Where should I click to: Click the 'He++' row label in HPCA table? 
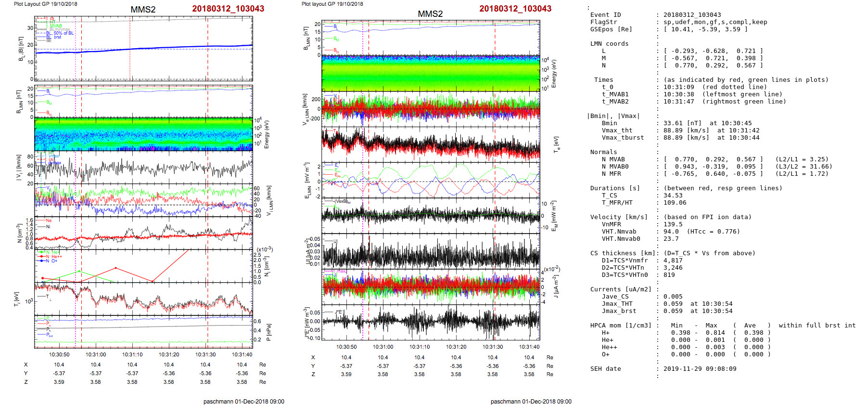coord(609,347)
